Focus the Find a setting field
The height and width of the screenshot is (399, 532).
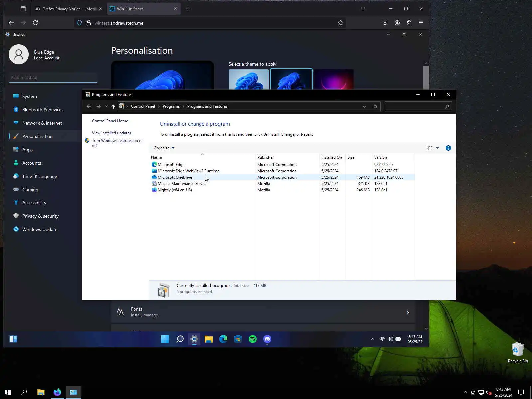[53, 77]
